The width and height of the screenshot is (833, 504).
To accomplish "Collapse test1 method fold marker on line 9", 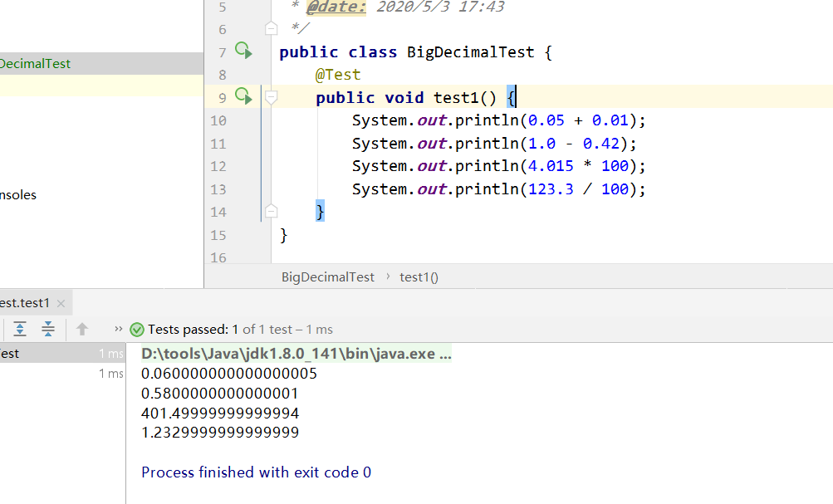I will click(x=271, y=97).
